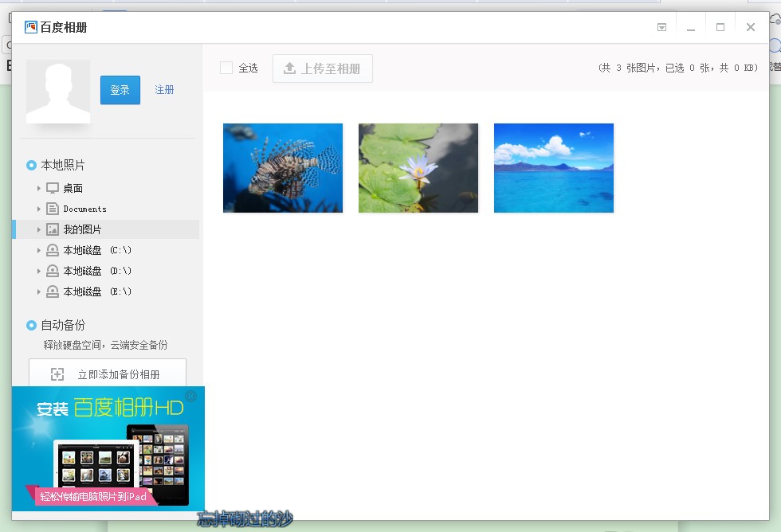Screen dimensions: 781x532
Task: Click the desktop monitor icon in sidebar
Action: [53, 188]
